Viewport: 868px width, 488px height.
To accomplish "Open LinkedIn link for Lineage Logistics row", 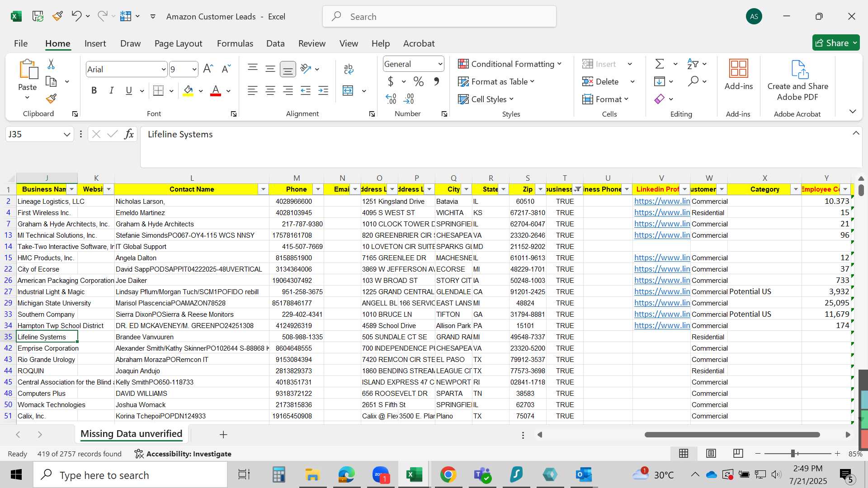I will click(662, 201).
